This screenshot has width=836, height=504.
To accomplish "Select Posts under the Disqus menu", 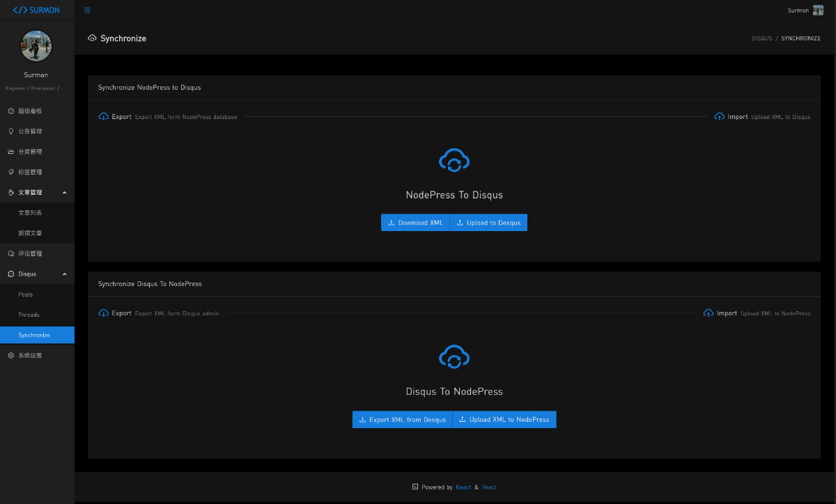I will point(26,294).
